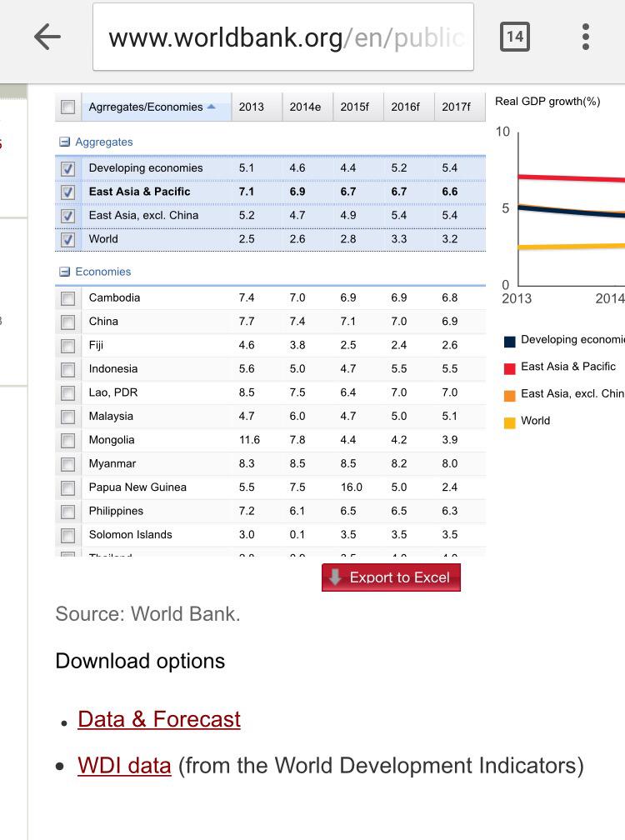Screen dimensions: 625x840
Task: Click the Export to Excel button
Action: (x=391, y=577)
